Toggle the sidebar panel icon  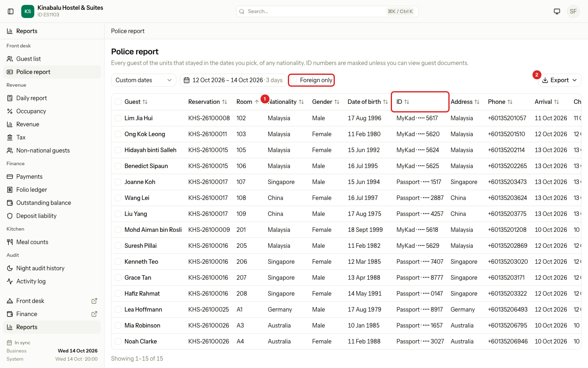point(11,11)
